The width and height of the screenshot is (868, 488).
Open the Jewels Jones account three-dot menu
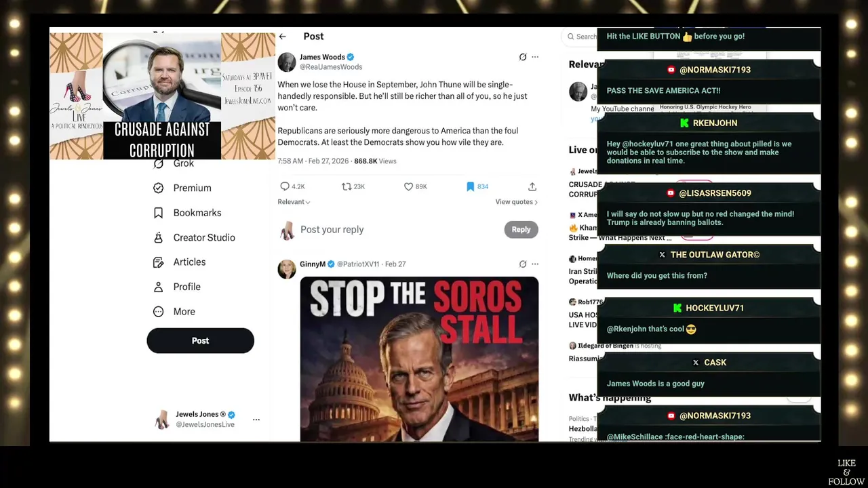(256, 420)
